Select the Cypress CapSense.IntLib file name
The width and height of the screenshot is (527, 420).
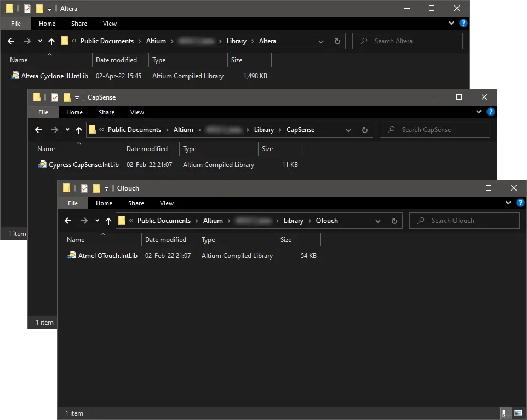point(84,165)
